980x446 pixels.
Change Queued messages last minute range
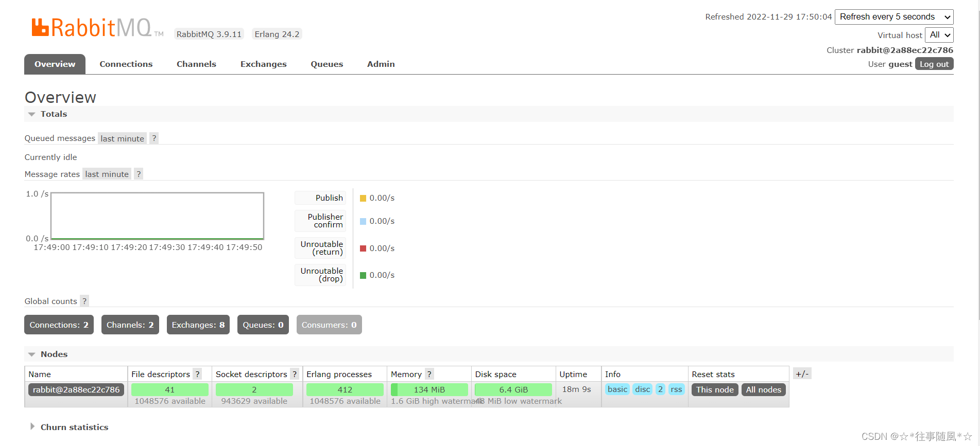pyautogui.click(x=123, y=138)
